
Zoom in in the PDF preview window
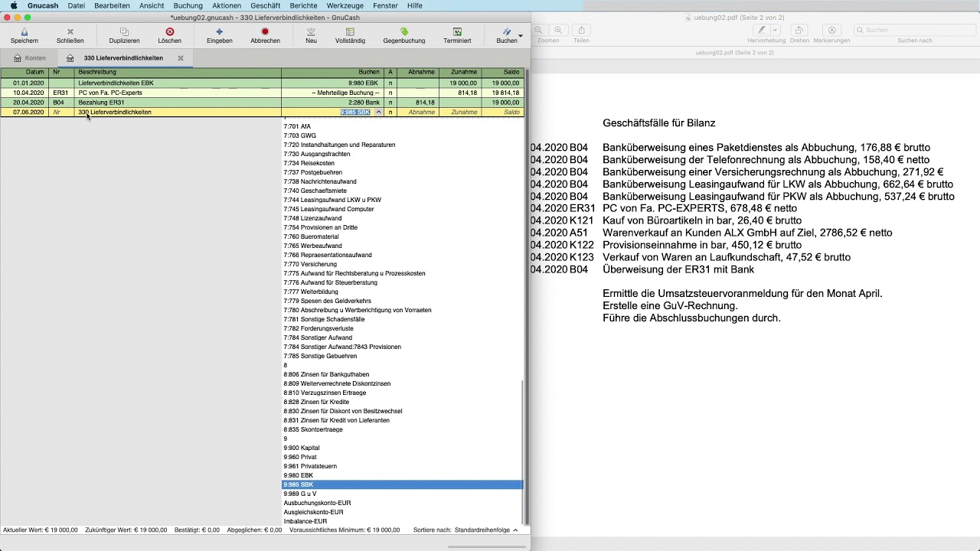558,30
